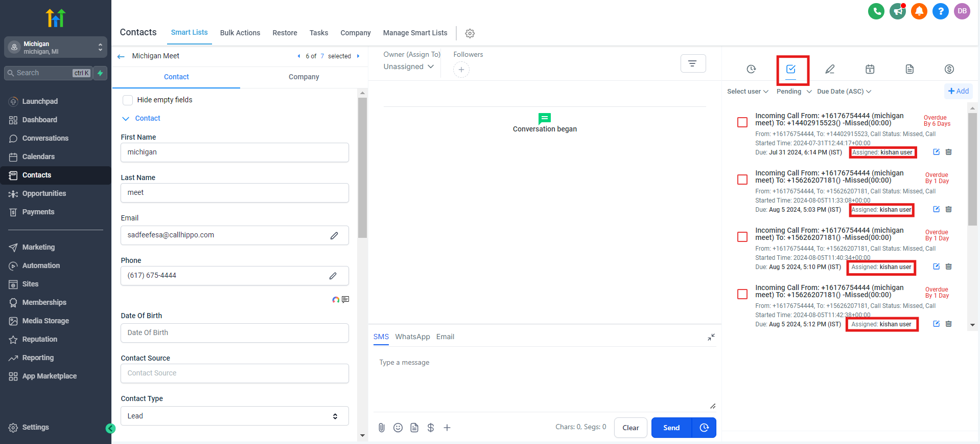Viewport: 980px width, 444px height.
Task: Click the Date Of Birth field
Action: [235, 333]
